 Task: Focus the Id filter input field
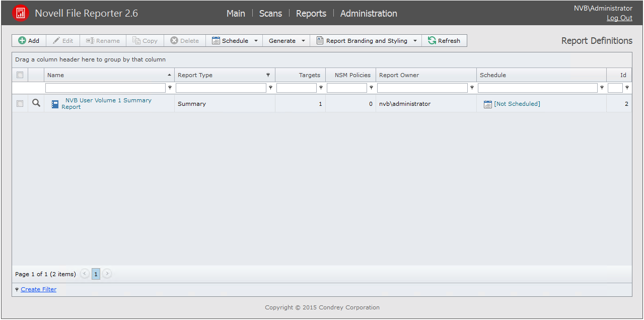(615, 88)
